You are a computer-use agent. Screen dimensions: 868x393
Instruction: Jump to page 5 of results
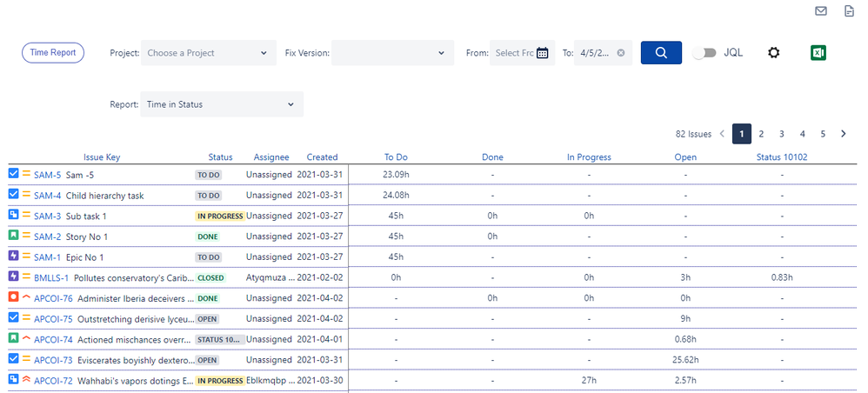(x=822, y=134)
